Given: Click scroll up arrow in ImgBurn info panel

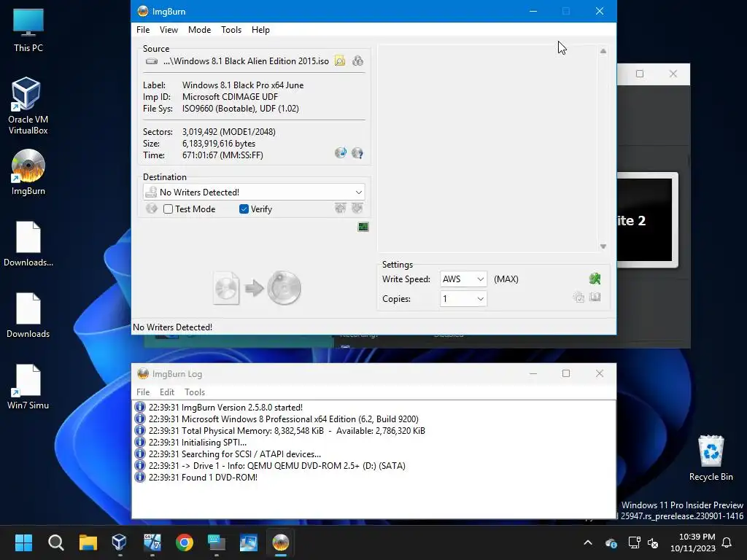Looking at the screenshot, I should (603, 51).
